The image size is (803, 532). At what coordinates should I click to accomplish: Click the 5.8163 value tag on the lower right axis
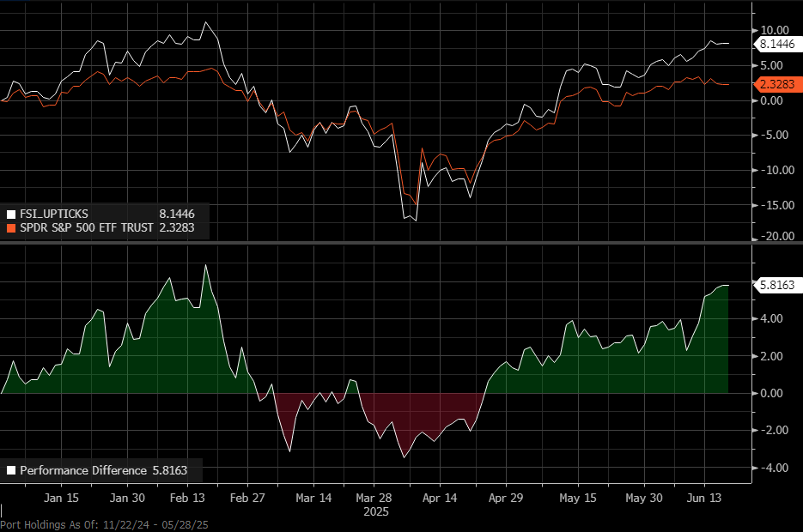click(x=776, y=286)
